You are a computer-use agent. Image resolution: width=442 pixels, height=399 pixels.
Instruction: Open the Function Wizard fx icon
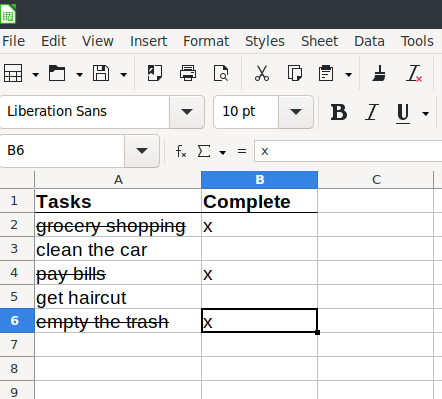[x=181, y=151]
